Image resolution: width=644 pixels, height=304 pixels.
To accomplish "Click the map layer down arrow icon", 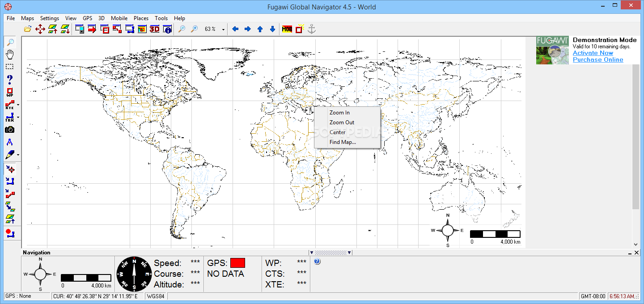I will click(x=65, y=29).
